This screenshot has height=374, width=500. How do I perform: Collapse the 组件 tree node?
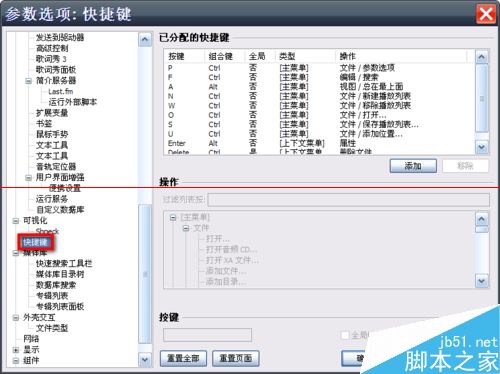pos(16,361)
